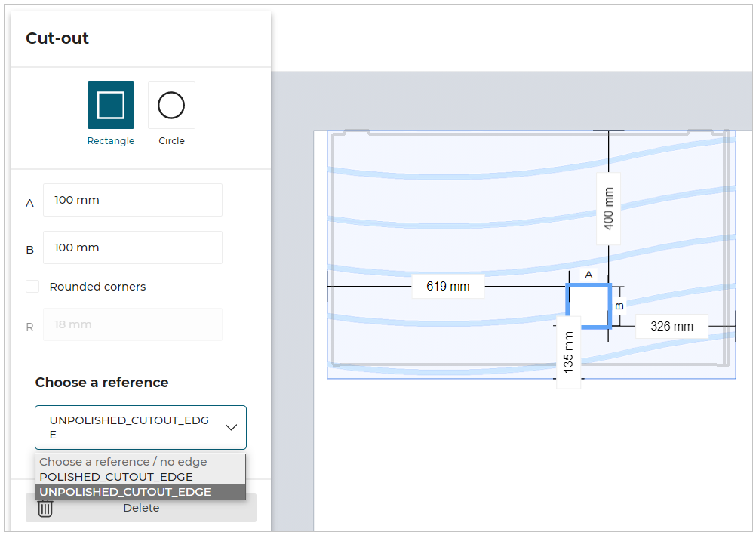The image size is (756, 535).
Task: Edit the 400 mm top distance label
Action: pos(609,208)
